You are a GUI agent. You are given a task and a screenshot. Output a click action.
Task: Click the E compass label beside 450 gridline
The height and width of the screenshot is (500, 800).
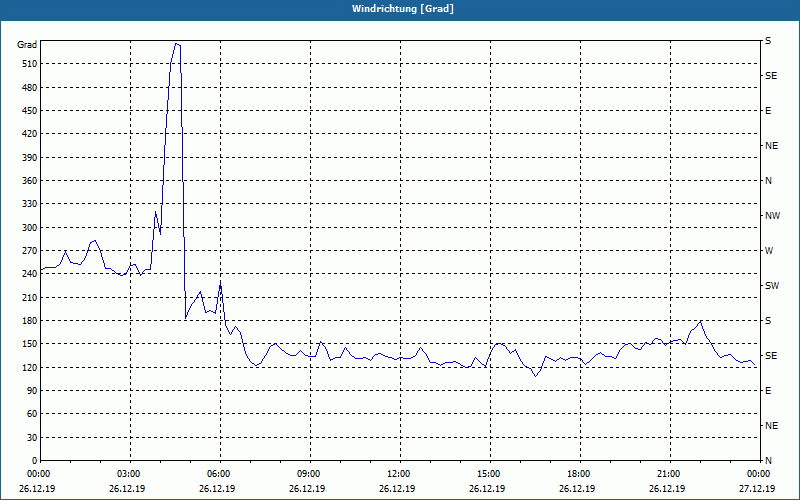point(768,111)
